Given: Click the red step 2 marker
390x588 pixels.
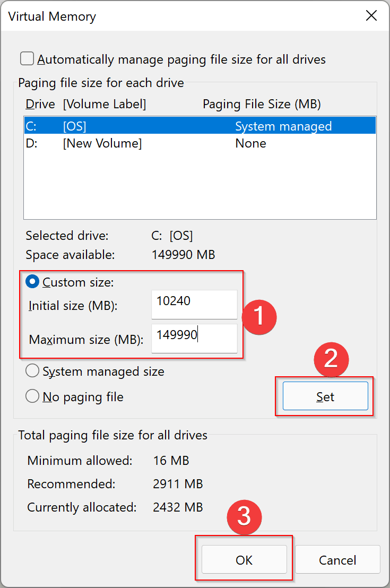Looking at the screenshot, I should point(332,359).
